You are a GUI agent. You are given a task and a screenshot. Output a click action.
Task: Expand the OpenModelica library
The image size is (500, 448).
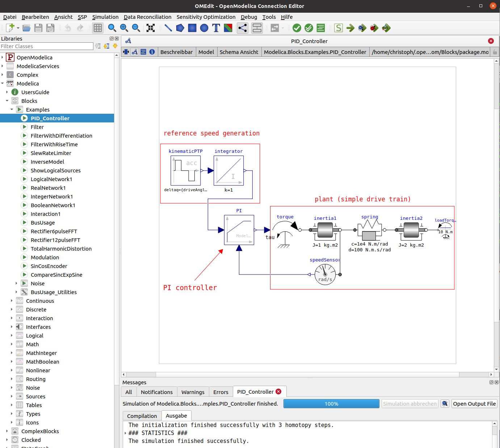point(2,57)
